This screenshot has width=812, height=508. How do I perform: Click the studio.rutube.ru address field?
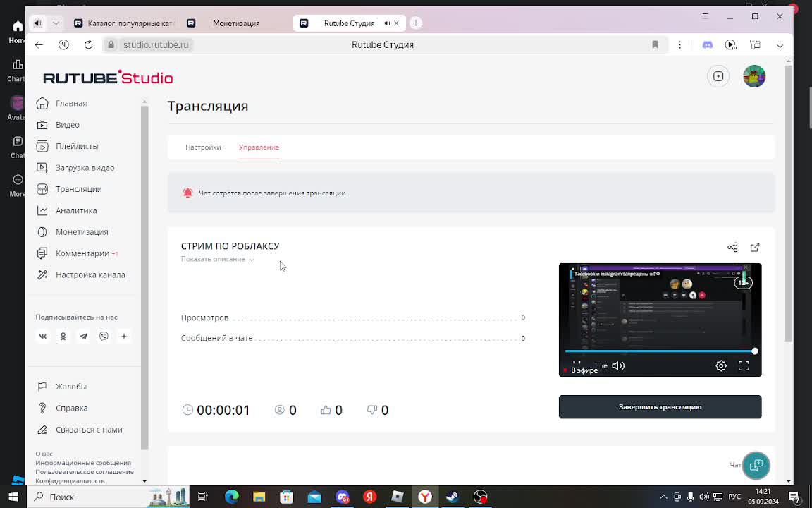point(155,44)
